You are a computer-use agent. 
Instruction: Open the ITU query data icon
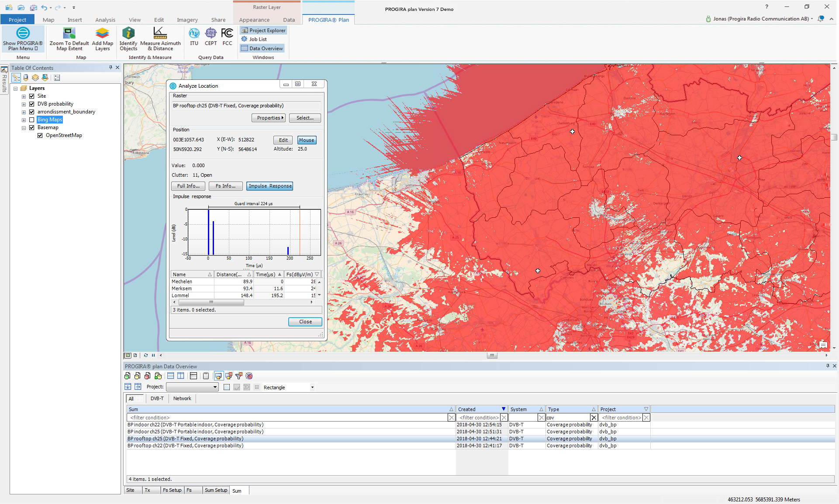[194, 33]
